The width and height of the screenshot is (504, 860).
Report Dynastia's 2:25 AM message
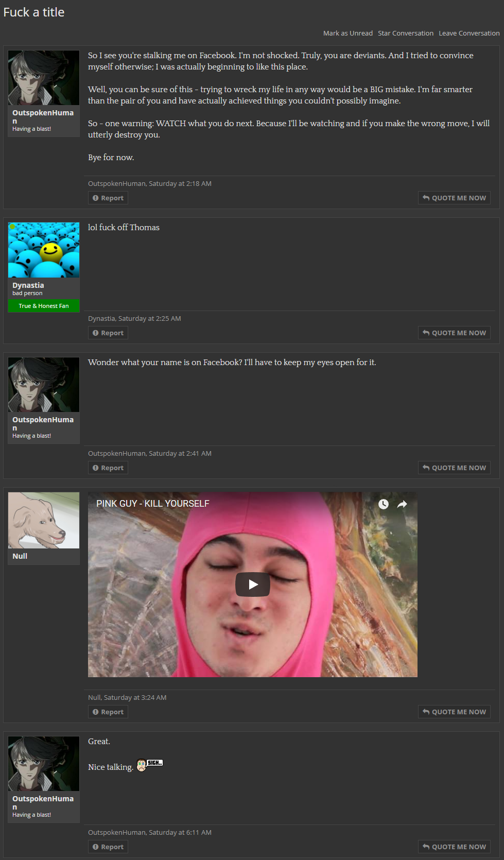(x=108, y=333)
